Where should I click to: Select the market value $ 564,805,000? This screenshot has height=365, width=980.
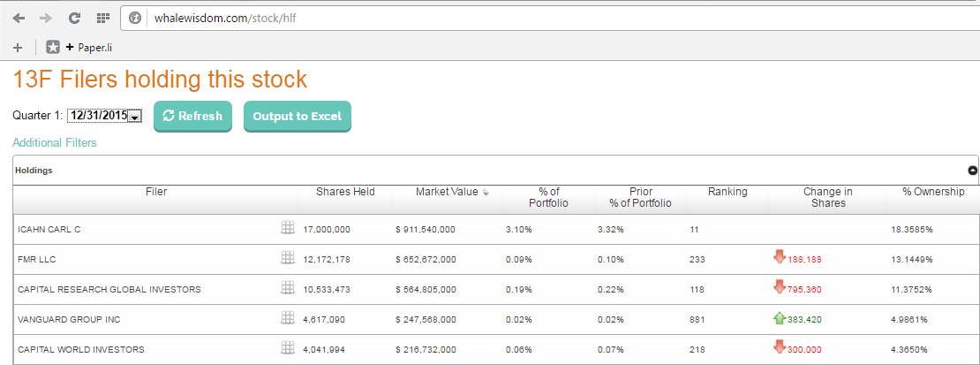coord(426,289)
